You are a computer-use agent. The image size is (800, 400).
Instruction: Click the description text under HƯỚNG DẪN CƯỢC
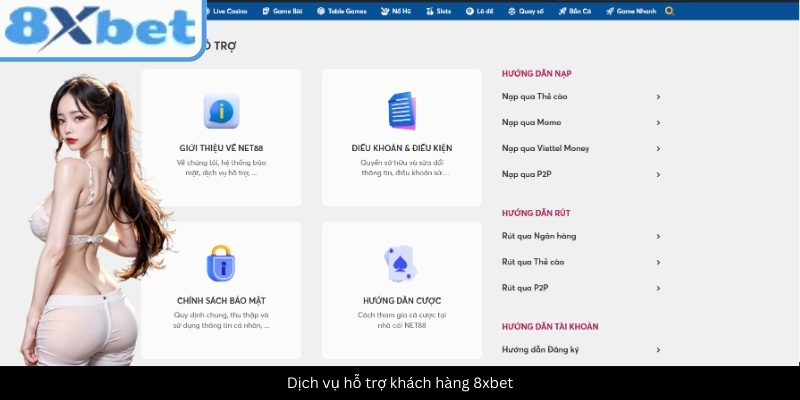(402, 320)
